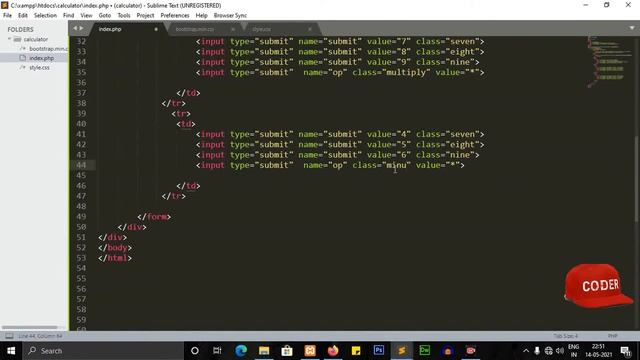Viewport: 640px width, 360px height.
Task: Open network settings tray icon
Action: (x=549, y=351)
